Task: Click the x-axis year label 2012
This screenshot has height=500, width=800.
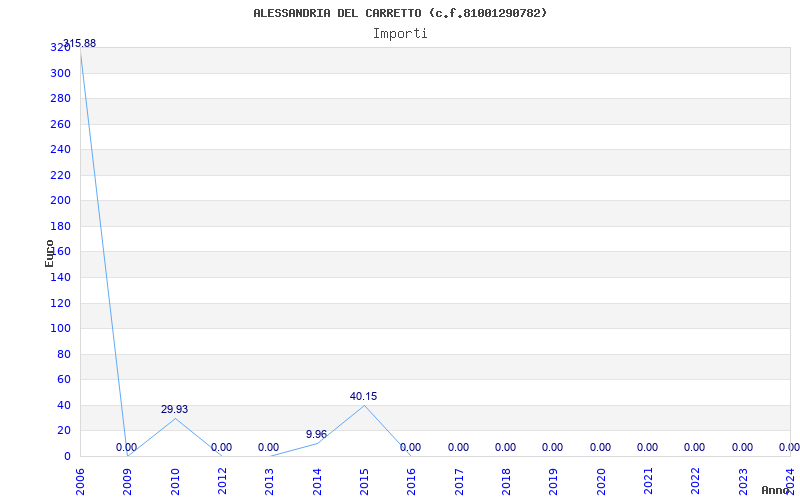Action: click(222, 481)
